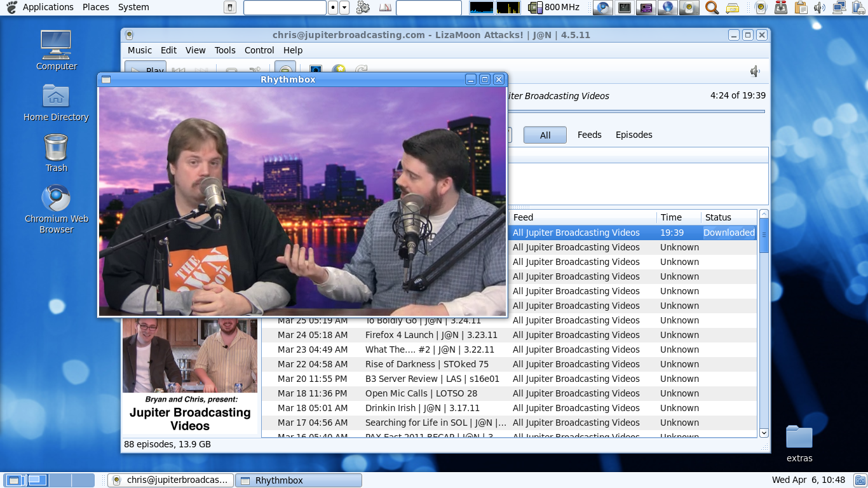The height and width of the screenshot is (488, 868).
Task: Click the power manager tray icon
Action: point(858,8)
